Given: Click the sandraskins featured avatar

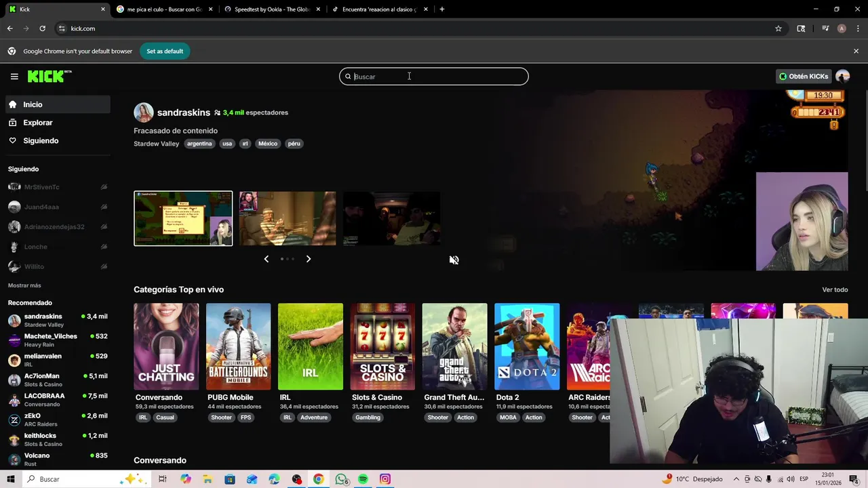Looking at the screenshot, I should (x=144, y=113).
